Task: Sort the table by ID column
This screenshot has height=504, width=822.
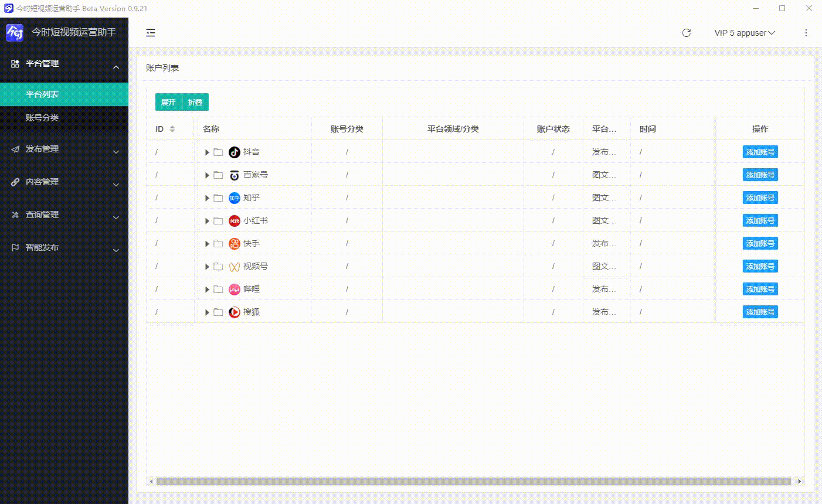Action: pyautogui.click(x=172, y=129)
